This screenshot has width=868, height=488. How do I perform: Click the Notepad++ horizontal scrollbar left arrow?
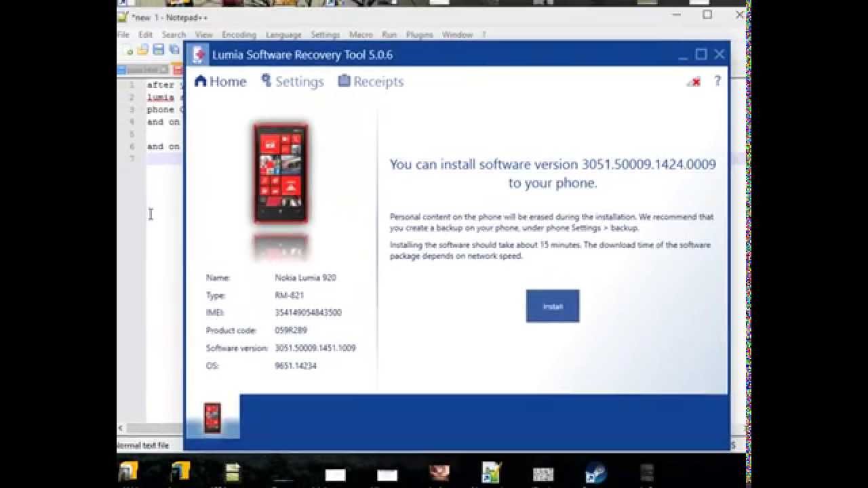121,428
